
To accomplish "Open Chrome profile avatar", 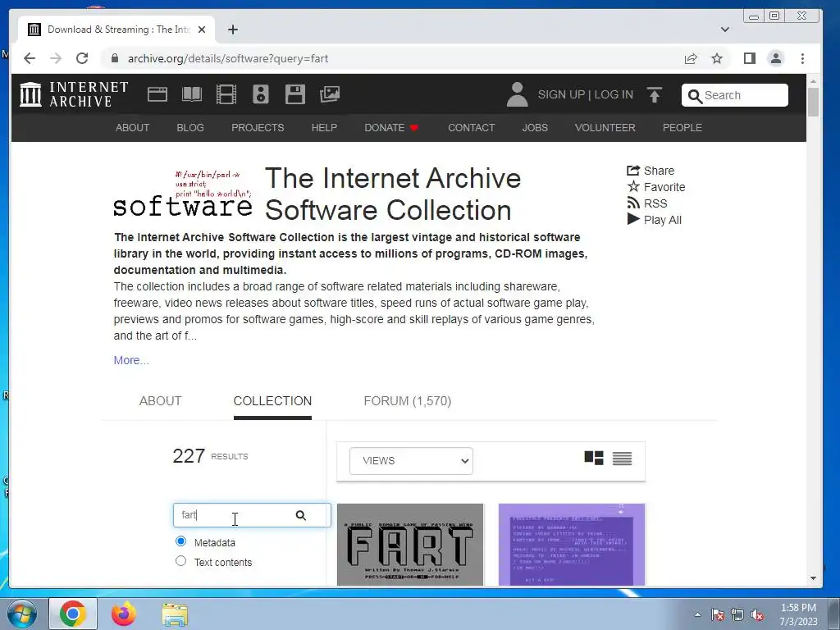I will pyautogui.click(x=776, y=58).
